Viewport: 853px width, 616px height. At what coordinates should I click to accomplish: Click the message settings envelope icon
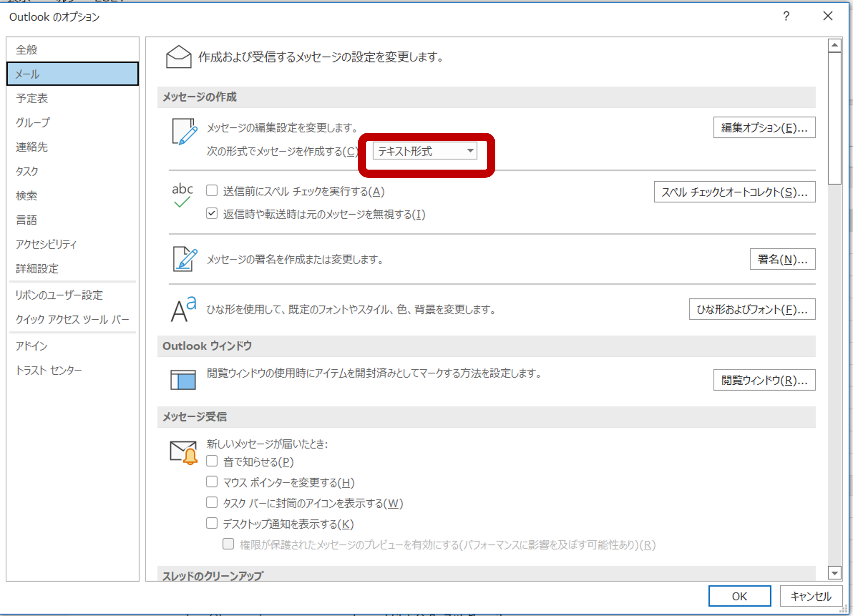(178, 57)
